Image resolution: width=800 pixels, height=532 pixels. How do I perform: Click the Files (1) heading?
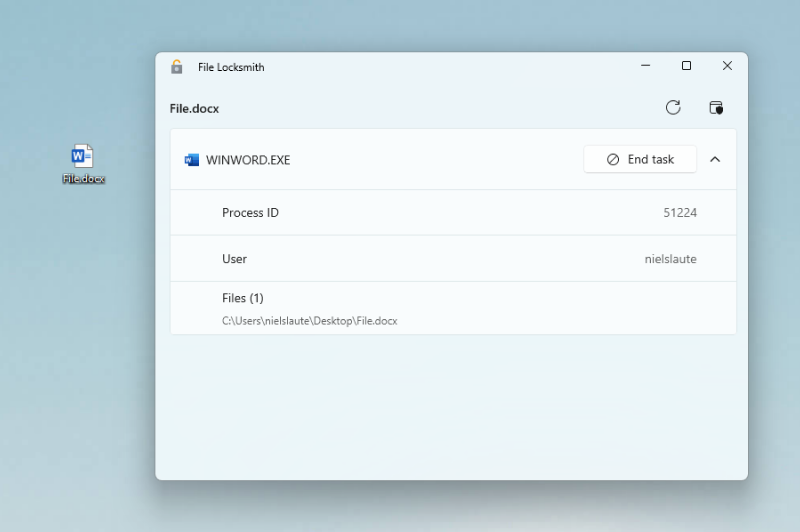pos(242,298)
